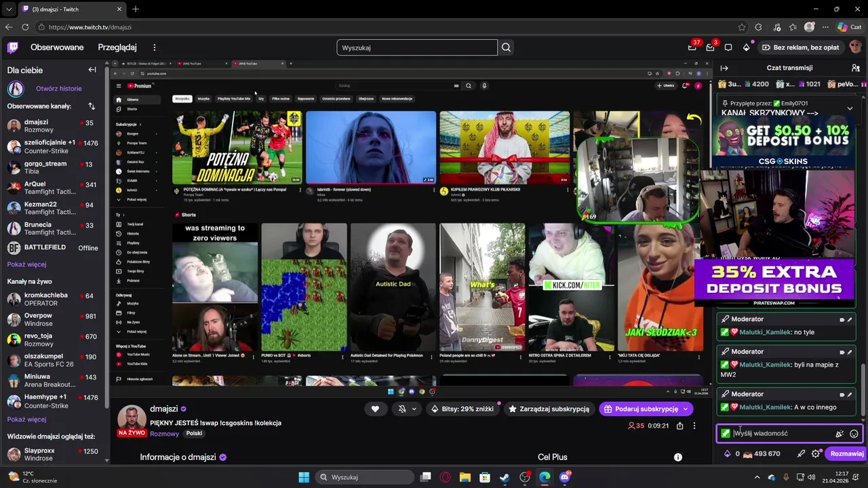Viewport: 868px width, 488px height.
Task: Click Bitsy: 29% zniżki button
Action: pos(462,409)
